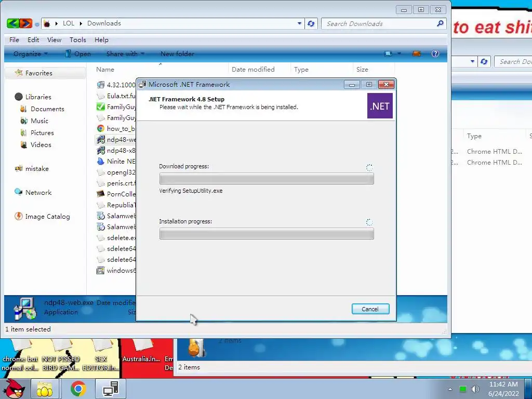Screen dimensions: 532x399
Task: Click New folder in the toolbar
Action: (x=177, y=54)
